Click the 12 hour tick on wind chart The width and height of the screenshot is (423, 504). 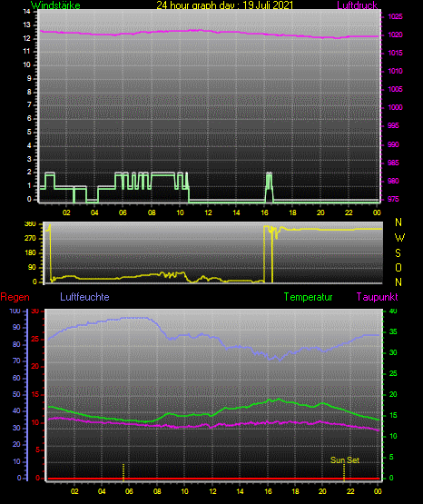pos(208,212)
